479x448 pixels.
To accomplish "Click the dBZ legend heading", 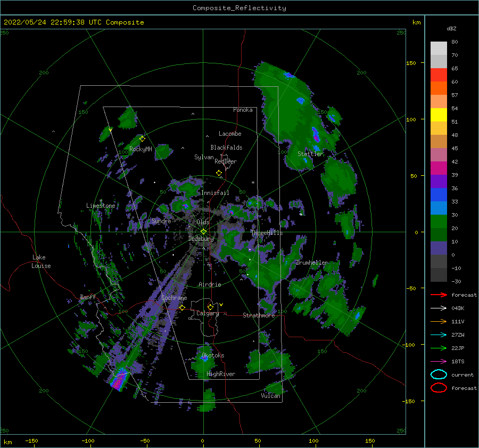I will point(451,28).
